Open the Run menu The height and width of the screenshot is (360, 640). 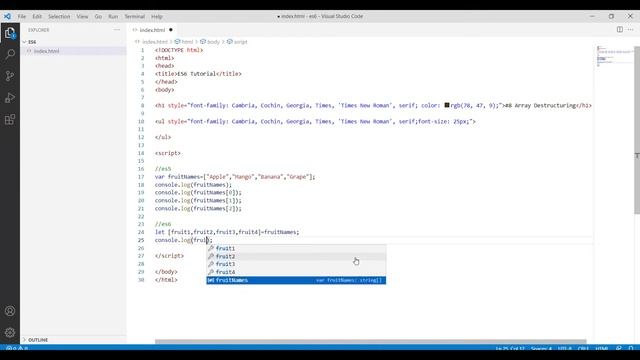pos(113,16)
